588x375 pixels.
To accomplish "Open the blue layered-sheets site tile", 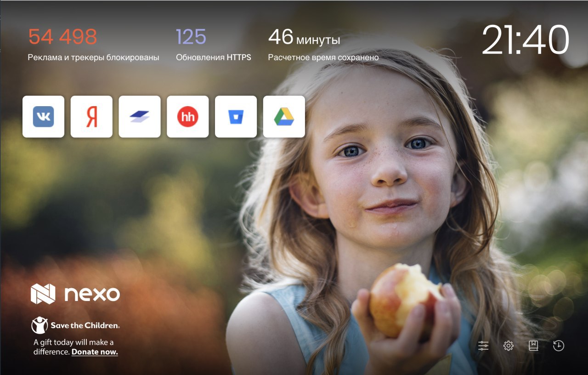I will coord(140,117).
